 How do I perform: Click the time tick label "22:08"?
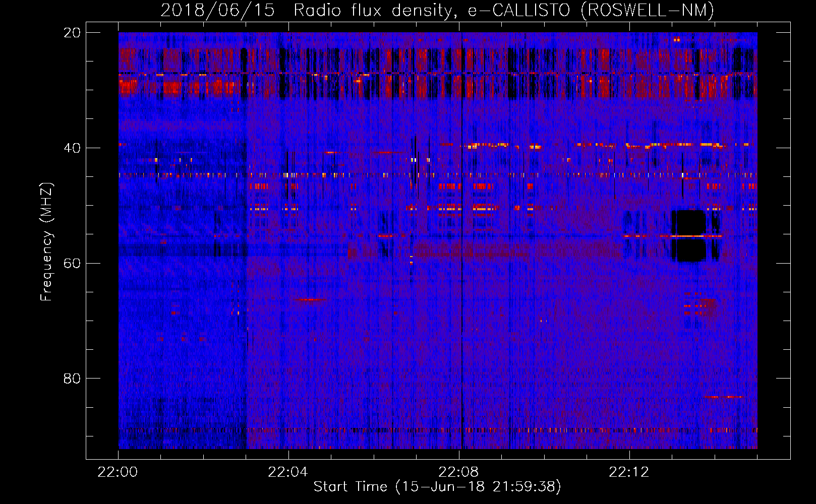coord(458,472)
